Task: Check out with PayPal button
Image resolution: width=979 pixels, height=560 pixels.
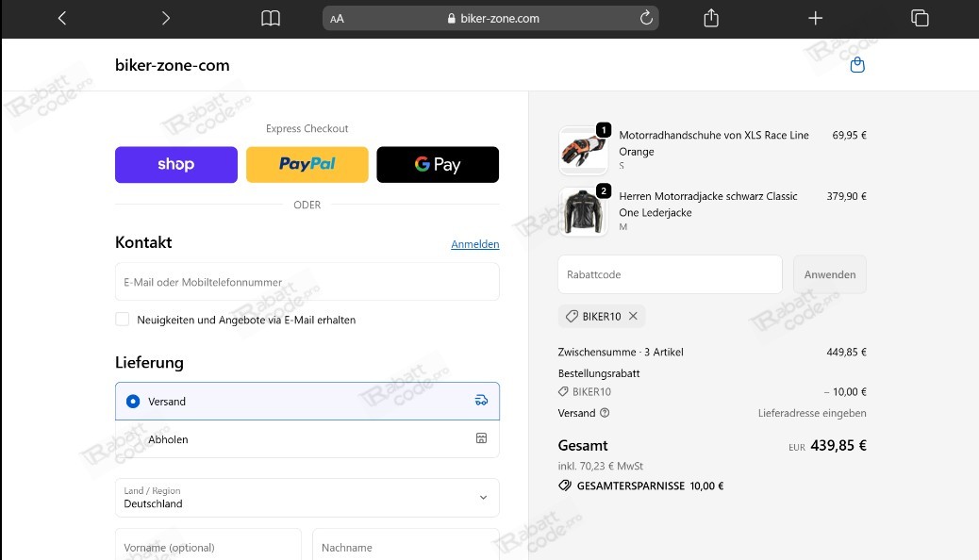Action: click(x=307, y=164)
